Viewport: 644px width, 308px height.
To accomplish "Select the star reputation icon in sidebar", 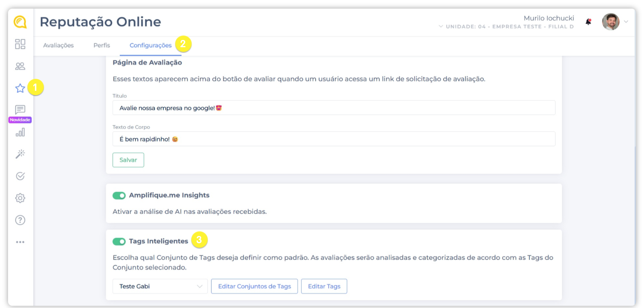I will point(20,88).
